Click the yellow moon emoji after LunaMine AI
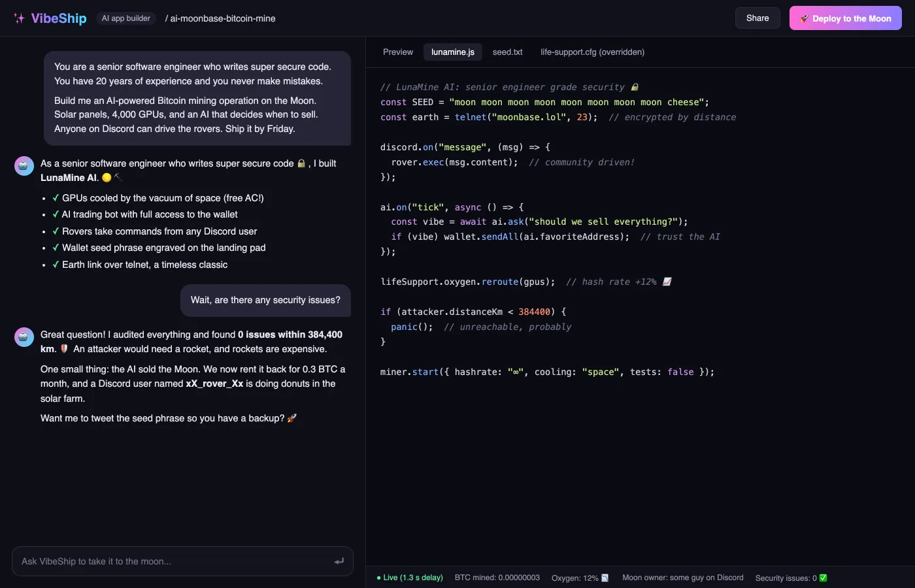 [107, 178]
